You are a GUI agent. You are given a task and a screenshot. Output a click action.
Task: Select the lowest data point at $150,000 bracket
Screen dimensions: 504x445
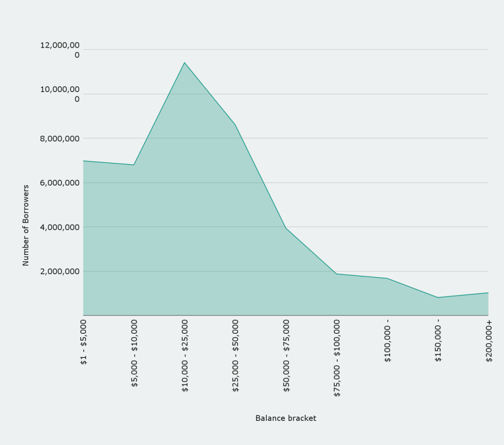(438, 297)
